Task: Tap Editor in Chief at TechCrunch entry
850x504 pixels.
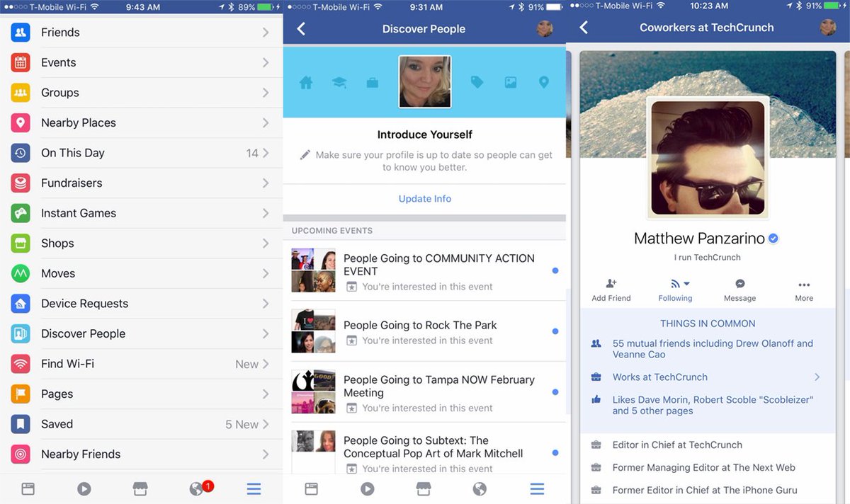Action: [x=677, y=445]
